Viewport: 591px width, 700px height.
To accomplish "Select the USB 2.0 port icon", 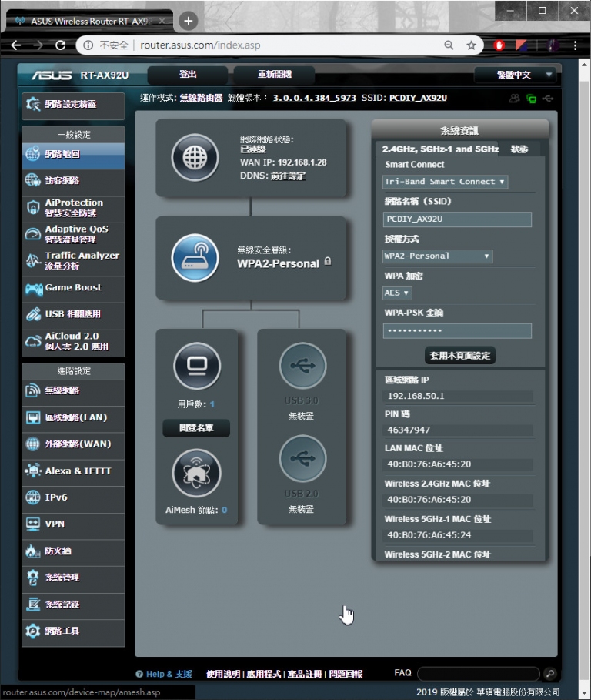I will [x=303, y=458].
